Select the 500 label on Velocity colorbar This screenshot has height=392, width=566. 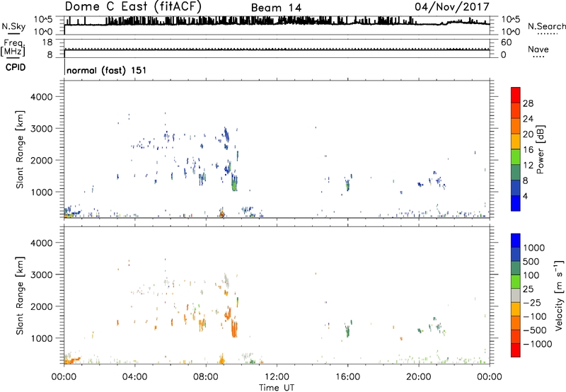click(531, 261)
